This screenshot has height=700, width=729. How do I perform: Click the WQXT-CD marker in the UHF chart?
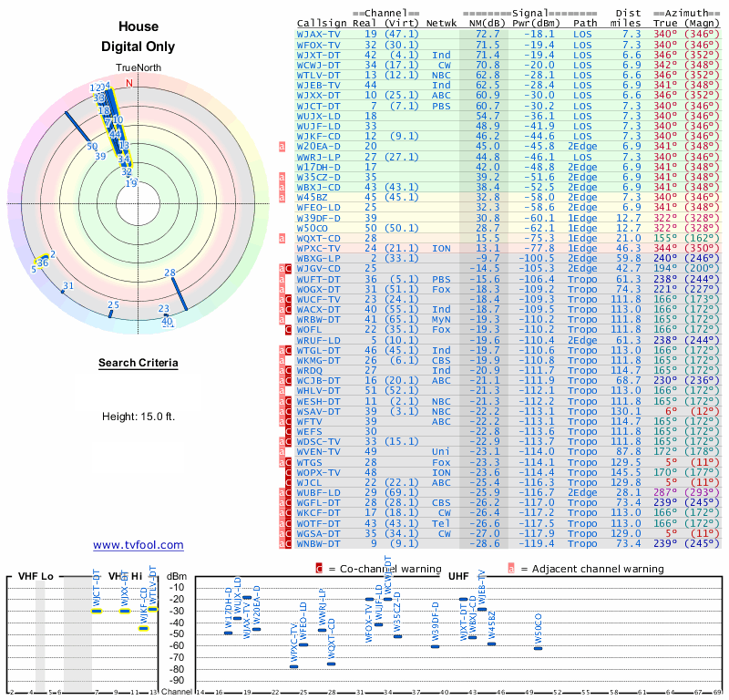point(332,664)
